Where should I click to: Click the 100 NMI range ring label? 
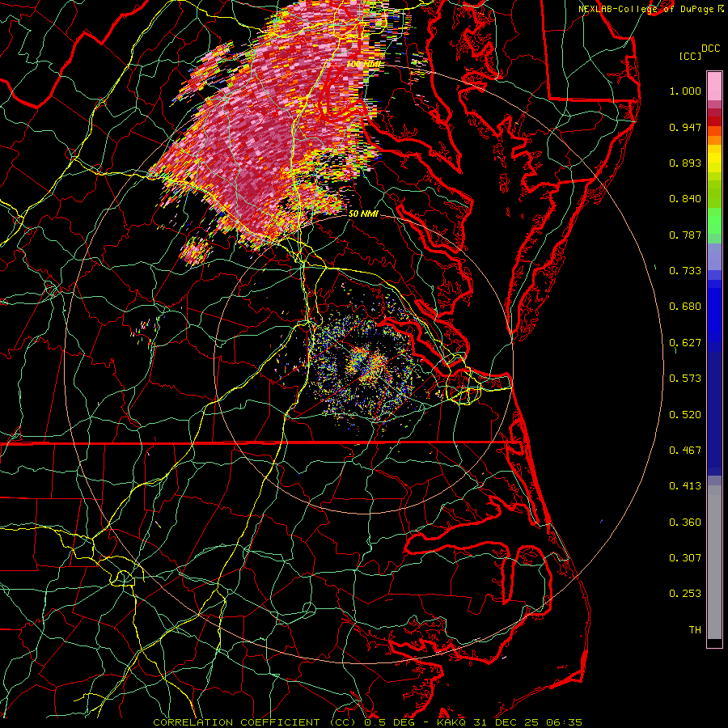click(363, 64)
